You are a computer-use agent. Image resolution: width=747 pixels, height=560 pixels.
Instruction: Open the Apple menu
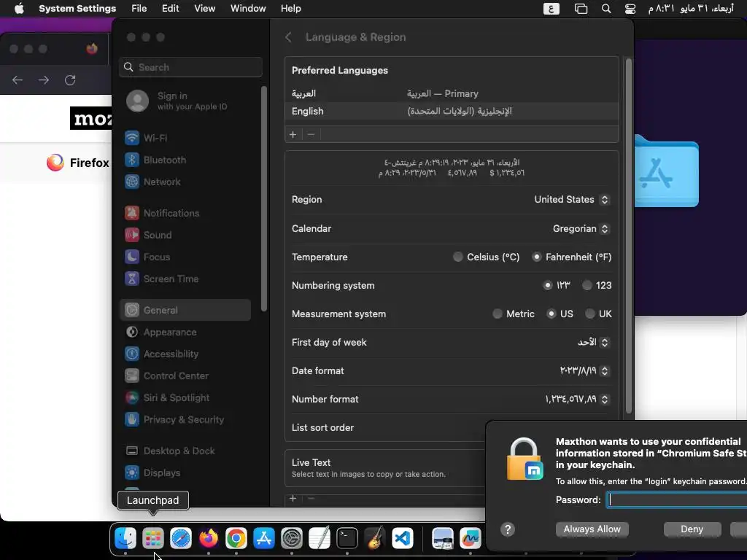click(19, 9)
